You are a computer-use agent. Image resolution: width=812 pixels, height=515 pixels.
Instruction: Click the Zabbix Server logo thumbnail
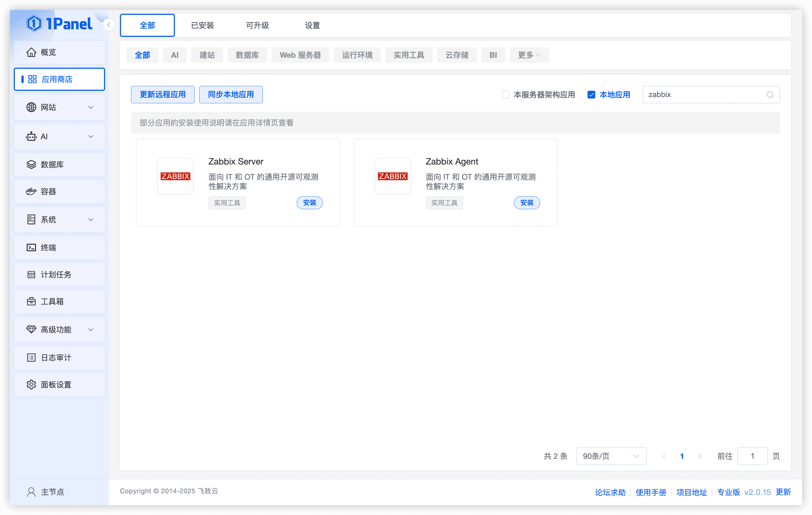tap(175, 176)
